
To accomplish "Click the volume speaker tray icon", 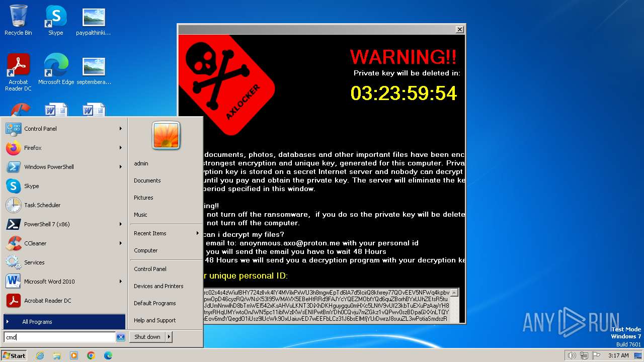I will coord(572,355).
